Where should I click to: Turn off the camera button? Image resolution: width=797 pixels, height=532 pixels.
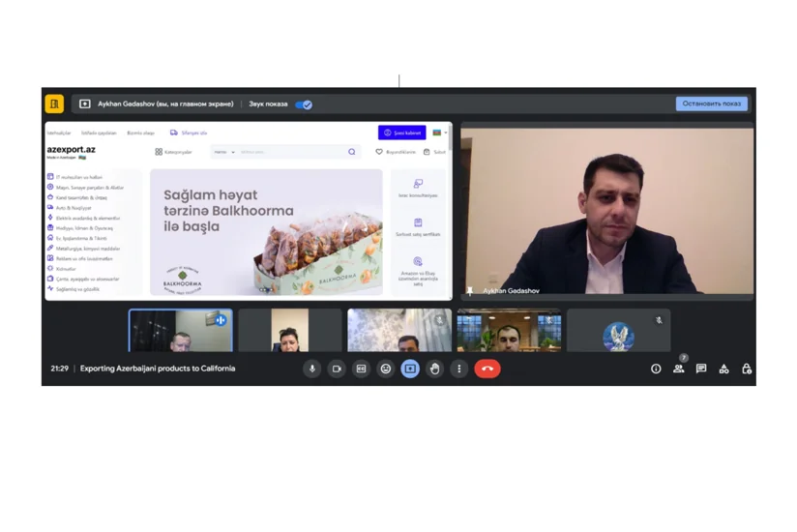click(x=337, y=369)
